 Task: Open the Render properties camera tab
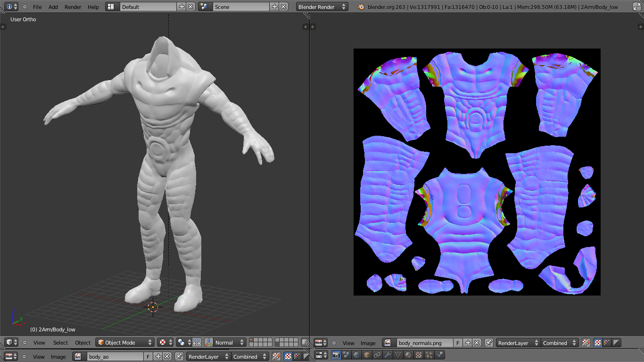336,355
